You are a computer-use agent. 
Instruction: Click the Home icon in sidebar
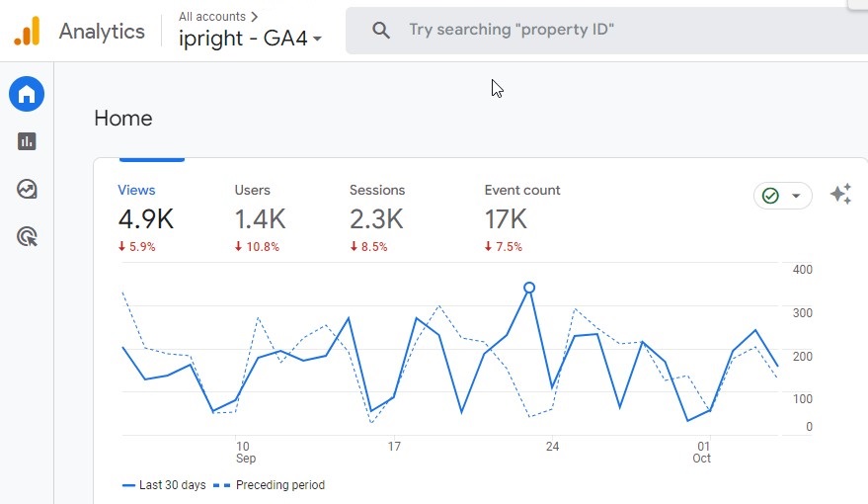click(27, 95)
